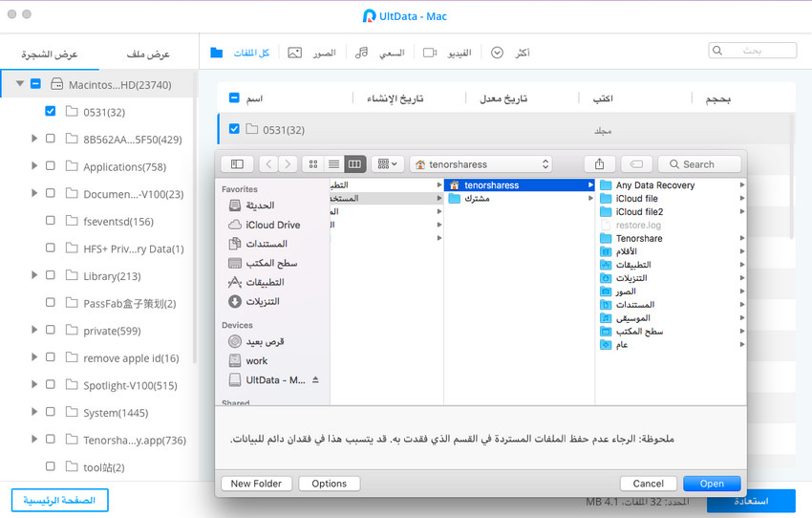Click the Options button
The height and width of the screenshot is (518, 812).
pyautogui.click(x=330, y=484)
